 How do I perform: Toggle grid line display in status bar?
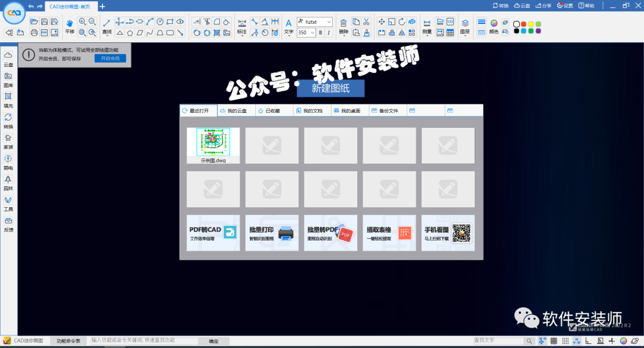click(x=553, y=341)
